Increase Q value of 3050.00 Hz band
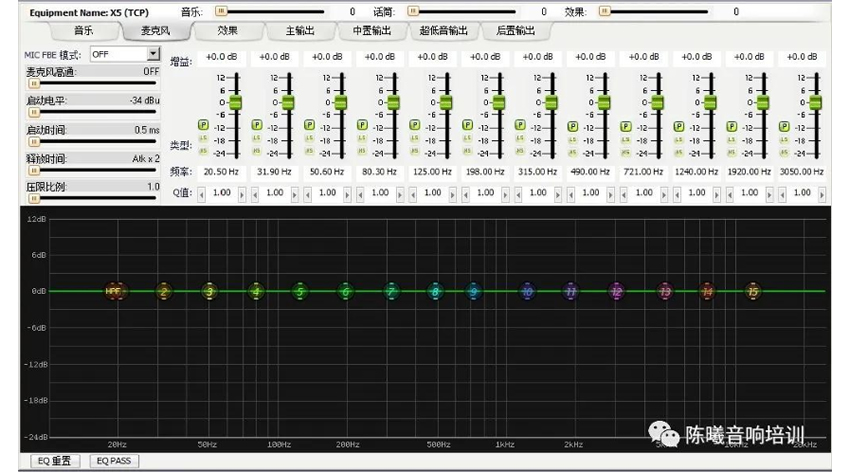850x472 pixels. pyautogui.click(x=822, y=194)
